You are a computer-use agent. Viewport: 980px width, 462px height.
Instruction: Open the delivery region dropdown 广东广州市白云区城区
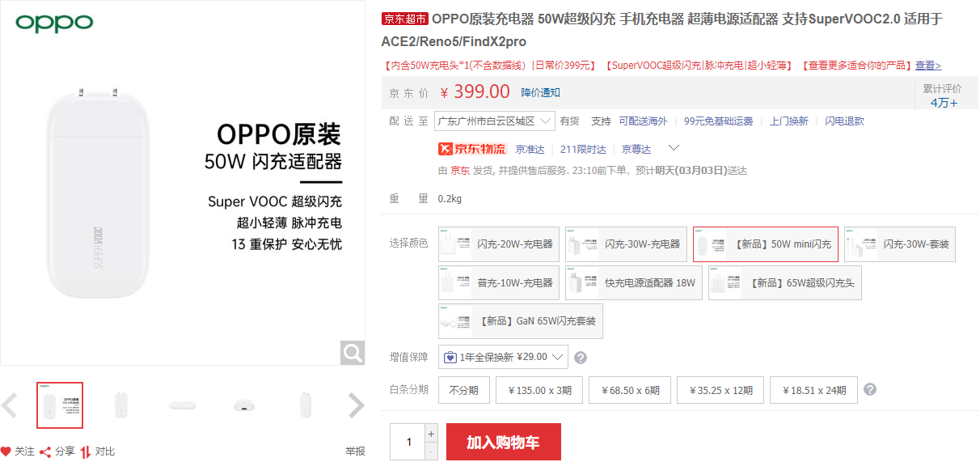click(x=494, y=121)
